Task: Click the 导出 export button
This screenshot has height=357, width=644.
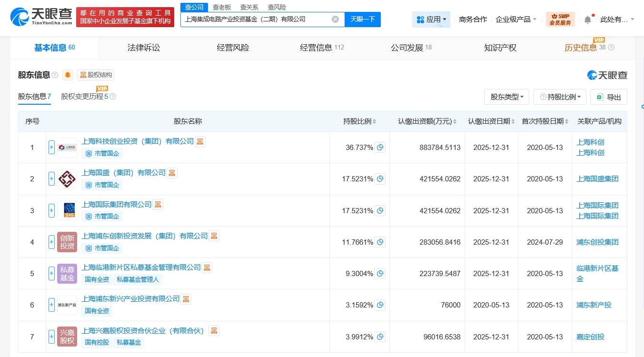Action: (609, 97)
